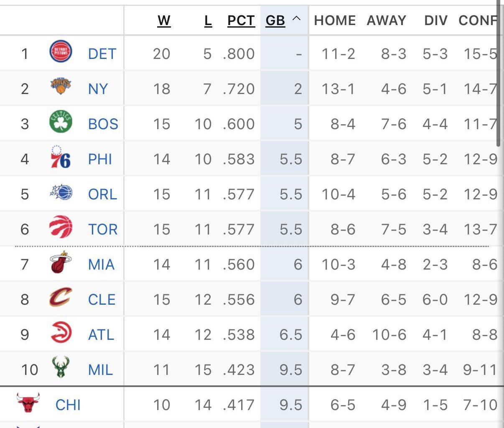This screenshot has width=504, height=428.
Task: Click the Cleveland Cavaliers logo
Action: 61,298
